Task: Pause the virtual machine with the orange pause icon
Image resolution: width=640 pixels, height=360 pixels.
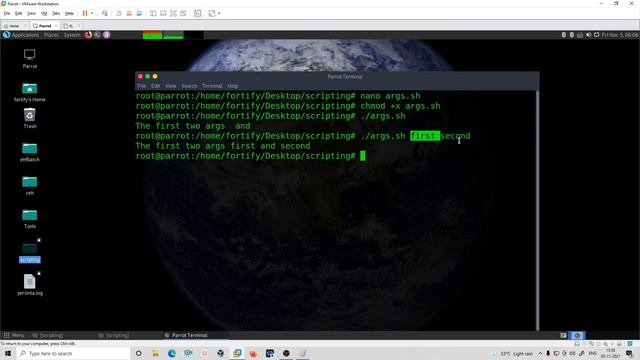Action: tap(85, 13)
